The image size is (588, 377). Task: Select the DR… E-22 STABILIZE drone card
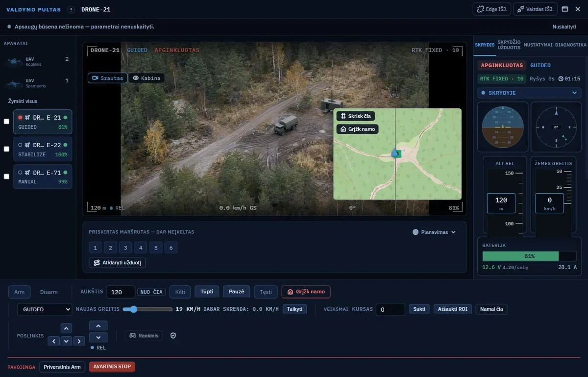coord(43,149)
